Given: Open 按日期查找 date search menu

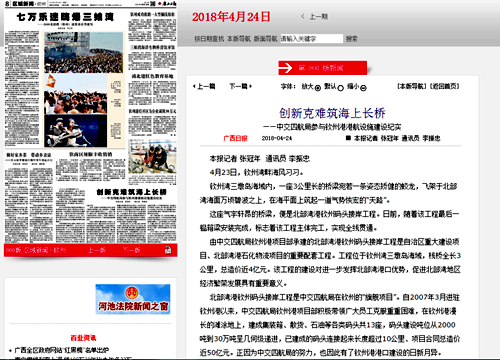Looking at the screenshot, I should [x=209, y=39].
